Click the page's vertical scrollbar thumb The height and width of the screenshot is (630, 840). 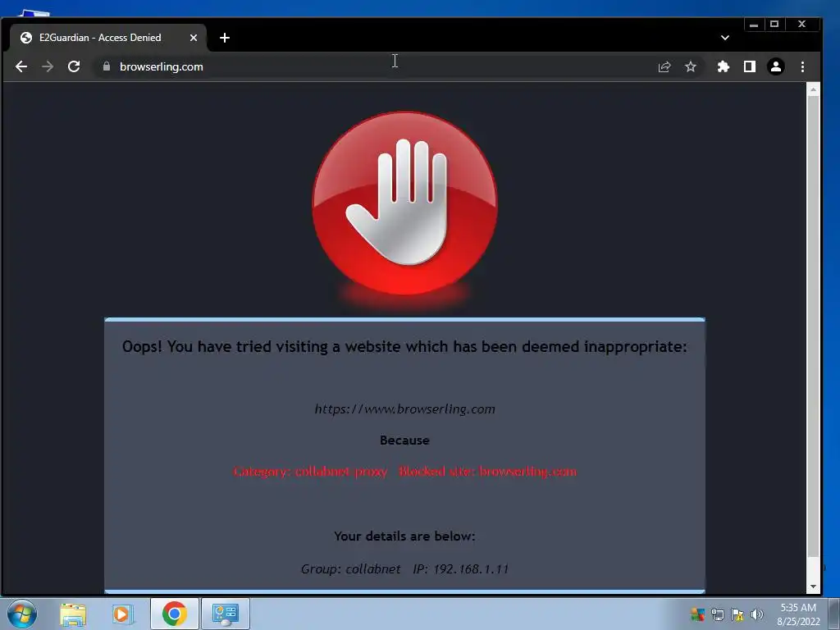813,326
